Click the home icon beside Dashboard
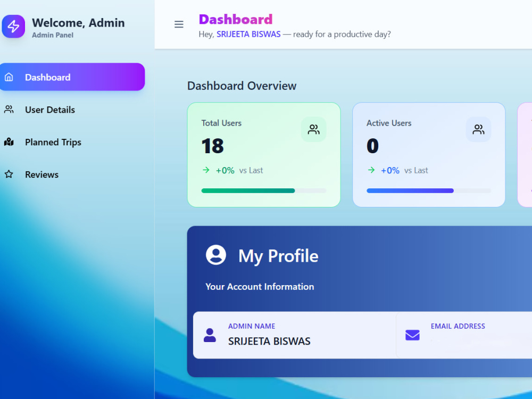 [x=9, y=77]
